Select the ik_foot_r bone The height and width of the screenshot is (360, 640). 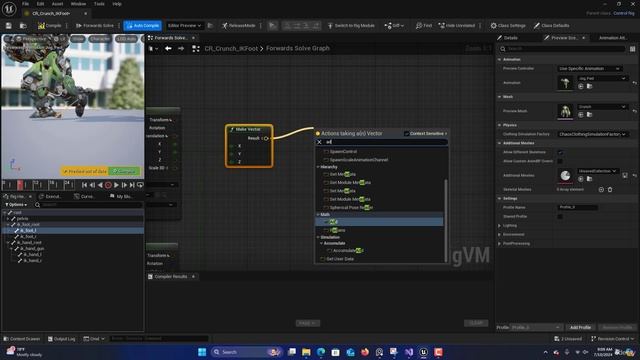[28, 236]
